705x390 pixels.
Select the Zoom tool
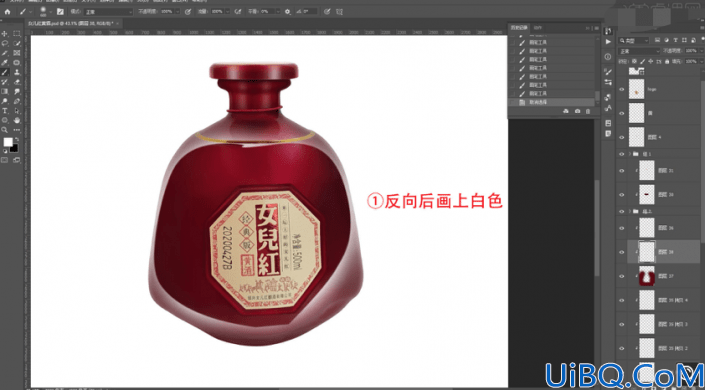click(5, 130)
